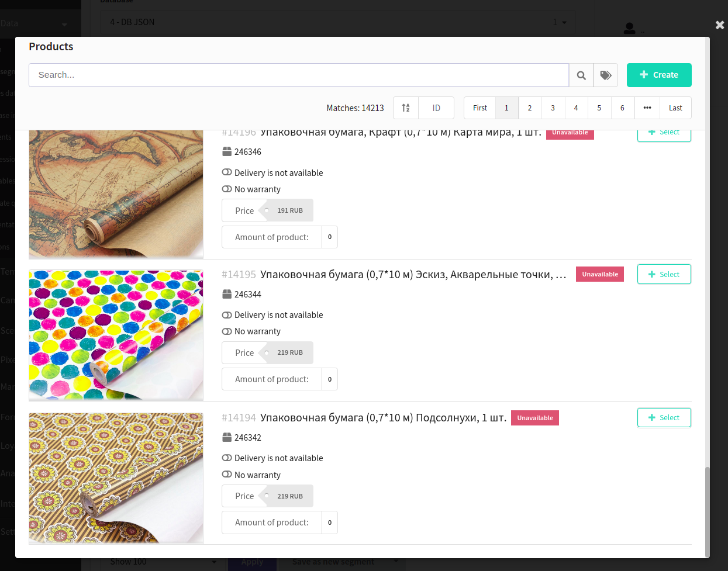
Task: Click the warranty toggle icon for product #14194
Action: pos(227,474)
